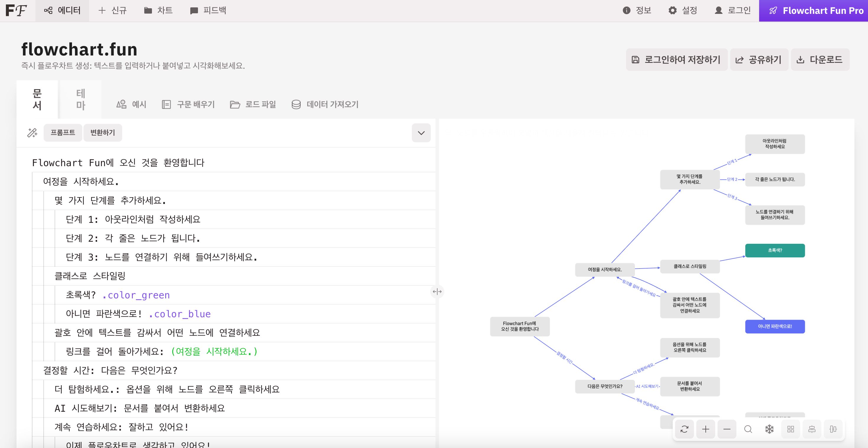Screen dimensions: 868x448
Task: Click the reset layout refresh icon
Action: (684, 429)
